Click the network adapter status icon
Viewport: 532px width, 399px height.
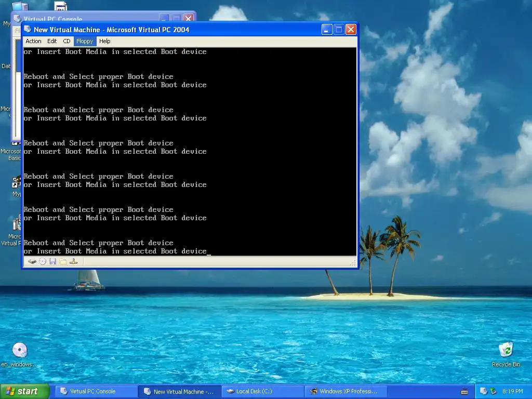(74, 261)
